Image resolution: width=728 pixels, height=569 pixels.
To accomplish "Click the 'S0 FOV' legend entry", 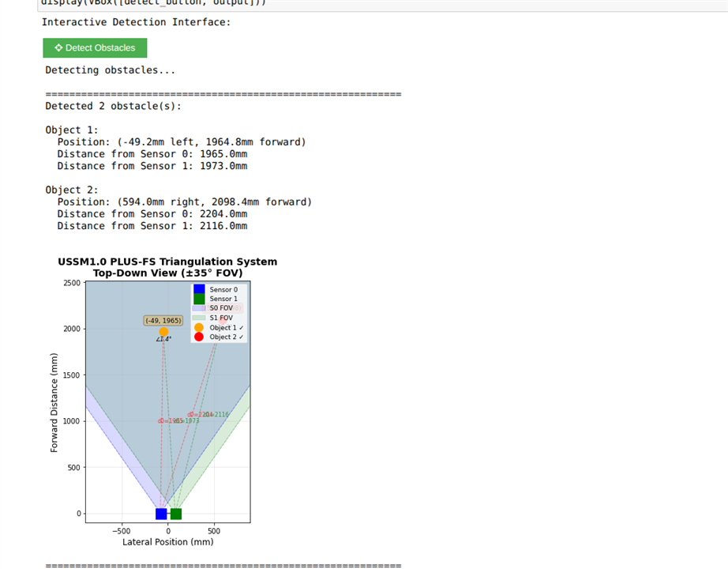I will (213, 308).
